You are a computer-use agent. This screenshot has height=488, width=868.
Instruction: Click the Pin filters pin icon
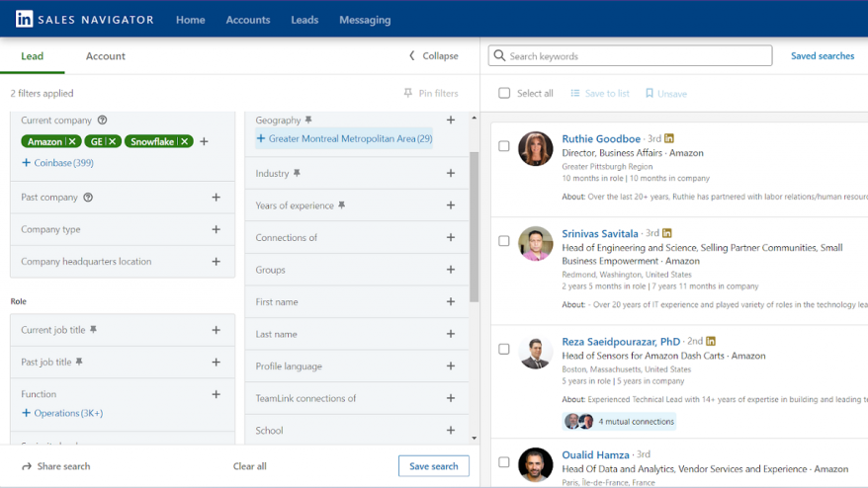(408, 94)
